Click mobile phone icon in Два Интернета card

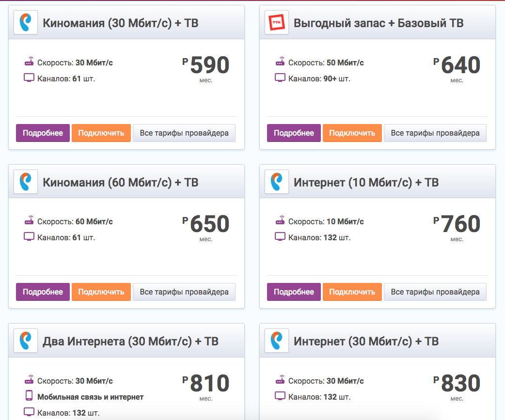(29, 396)
